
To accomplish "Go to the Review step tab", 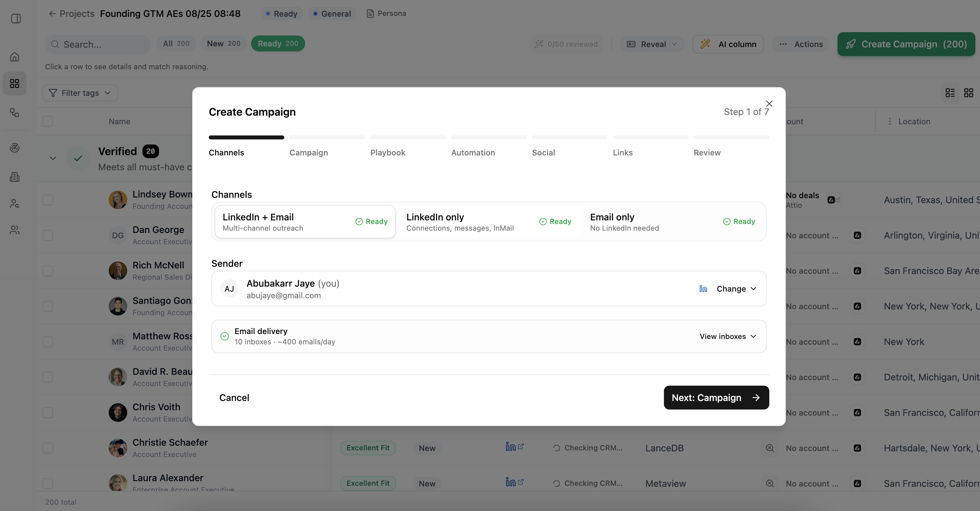I will [707, 152].
